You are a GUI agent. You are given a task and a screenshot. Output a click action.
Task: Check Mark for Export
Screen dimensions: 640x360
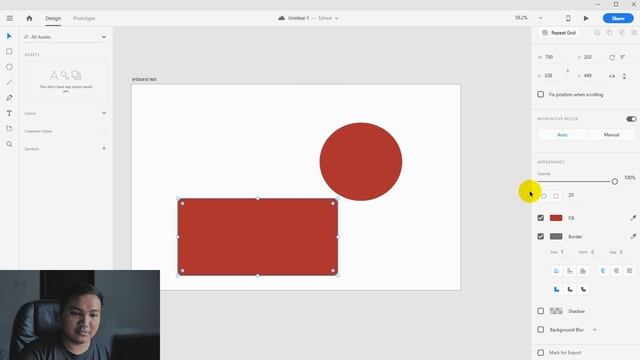point(540,352)
